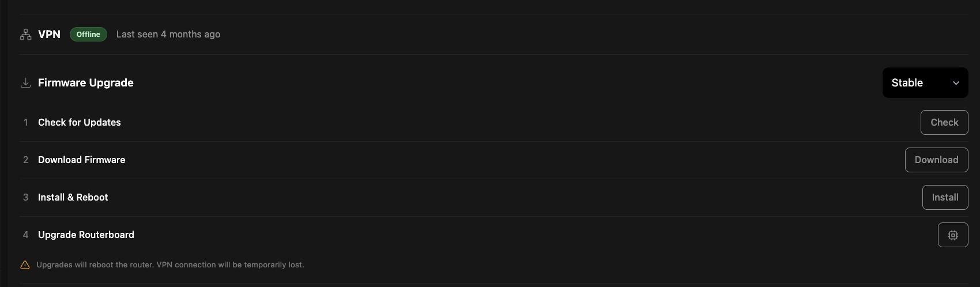Select the VPN section heading
This screenshot has width=980, height=287.
[x=49, y=35]
